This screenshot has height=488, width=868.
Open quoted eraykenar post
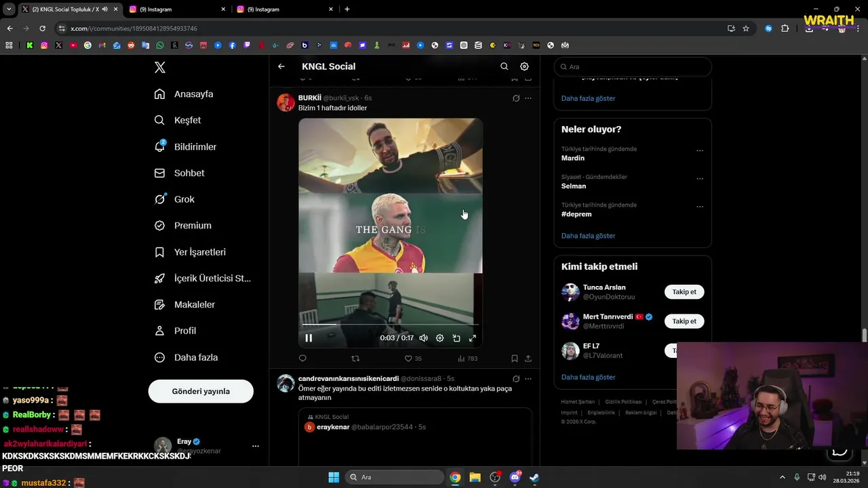pyautogui.click(x=415, y=437)
